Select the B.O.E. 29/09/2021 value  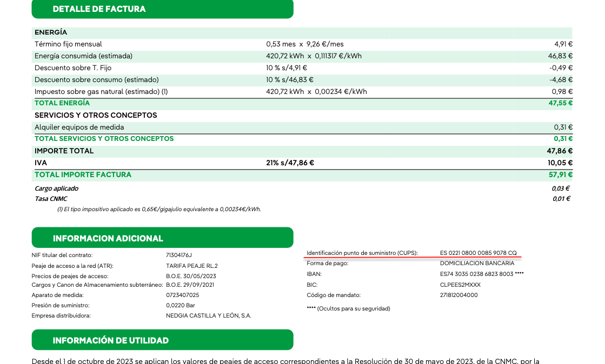click(190, 285)
